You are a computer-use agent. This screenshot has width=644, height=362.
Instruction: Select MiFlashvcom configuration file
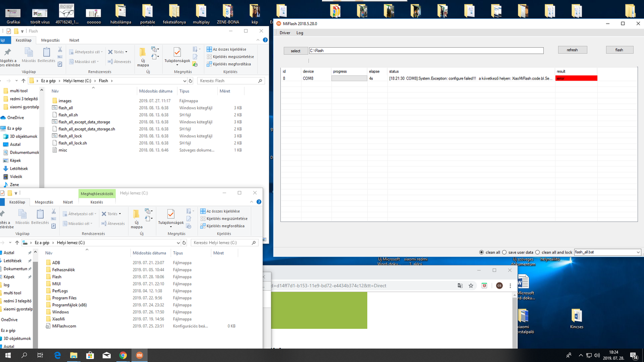click(64, 326)
